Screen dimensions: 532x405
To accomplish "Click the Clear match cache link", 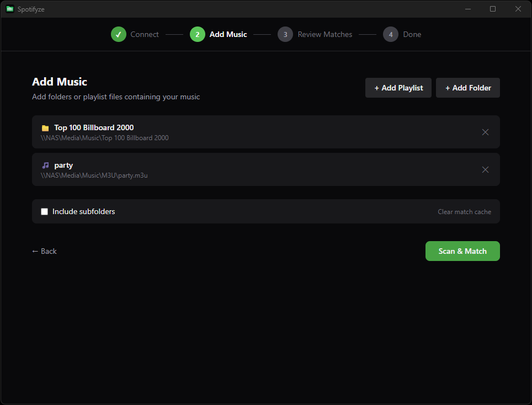I will (464, 211).
